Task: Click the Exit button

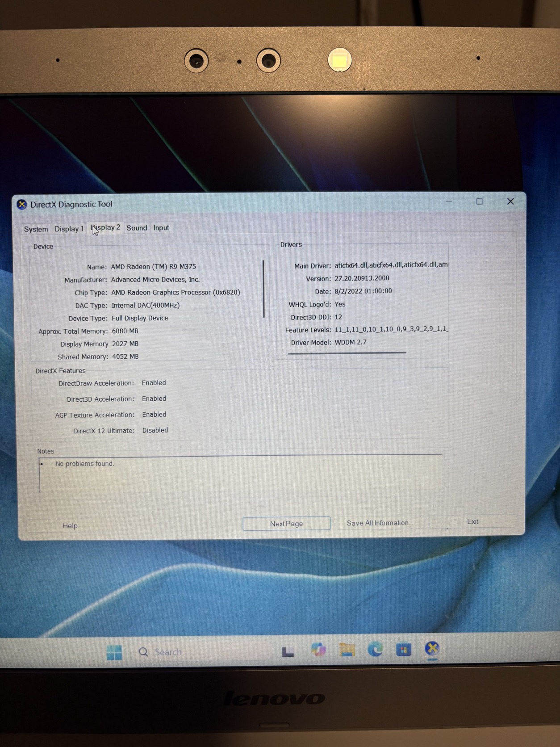Action: 472,521
